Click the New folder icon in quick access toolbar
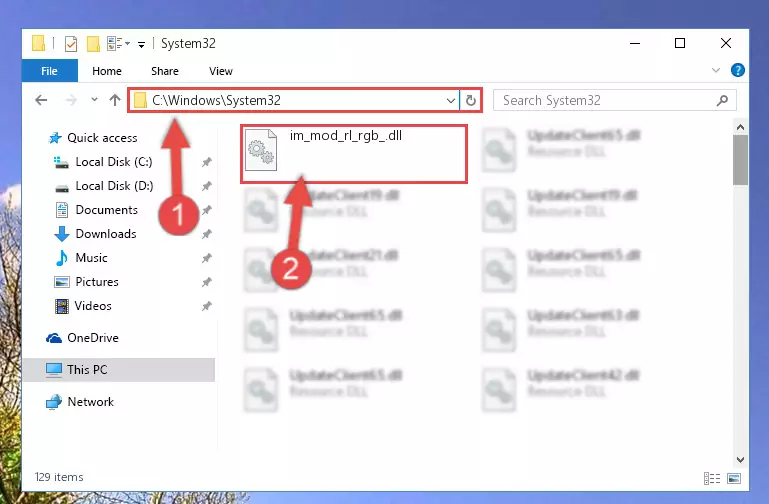The width and height of the screenshot is (769, 504). pyautogui.click(x=93, y=44)
